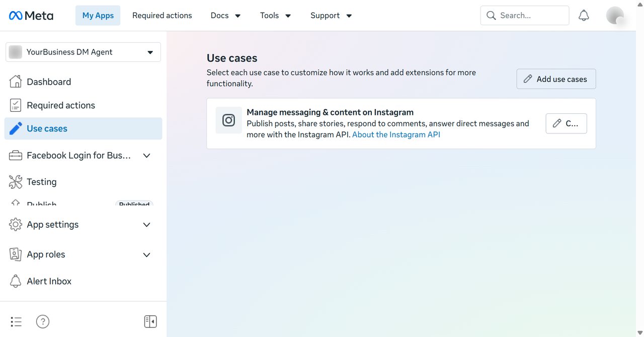Open the help question mark icon

click(43, 321)
